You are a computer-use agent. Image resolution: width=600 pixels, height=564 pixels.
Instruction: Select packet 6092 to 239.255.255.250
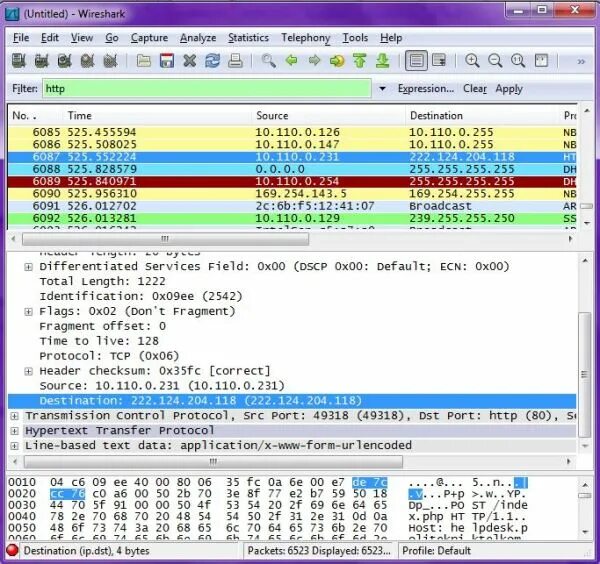coord(292,218)
